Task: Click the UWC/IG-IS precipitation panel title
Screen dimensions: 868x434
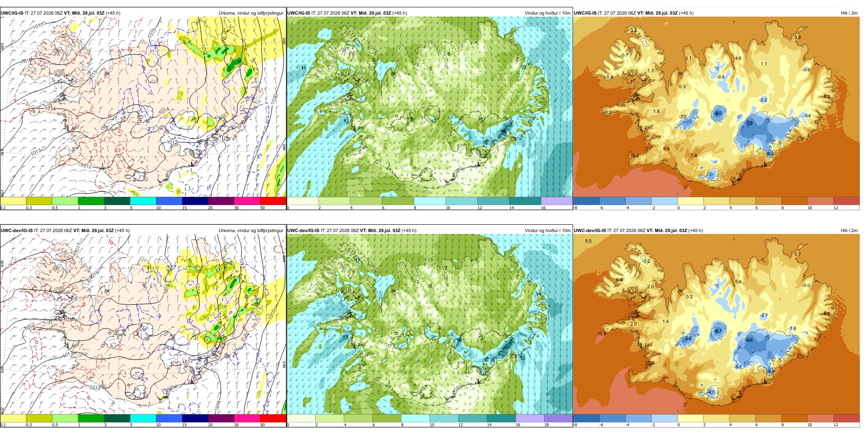Action: [x=60, y=13]
